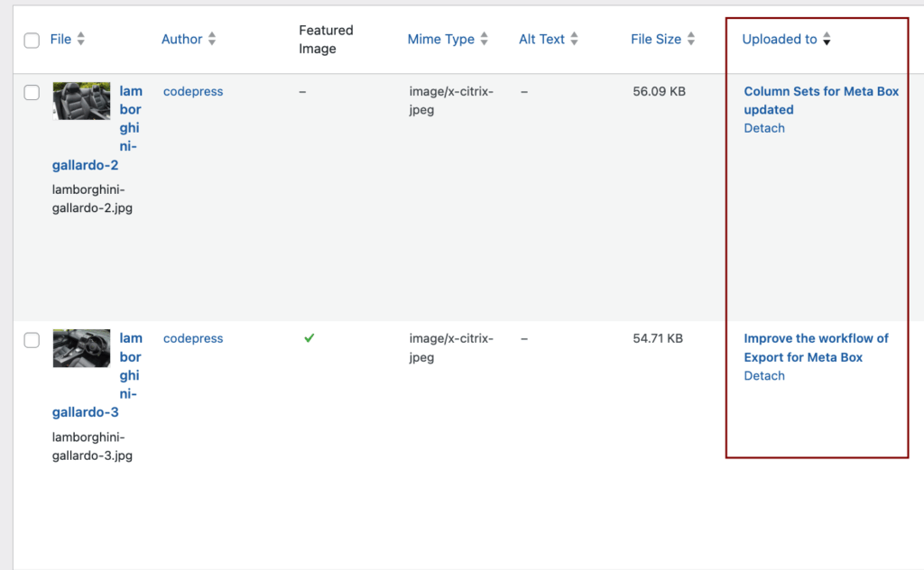Sort the media by File Size

point(657,39)
